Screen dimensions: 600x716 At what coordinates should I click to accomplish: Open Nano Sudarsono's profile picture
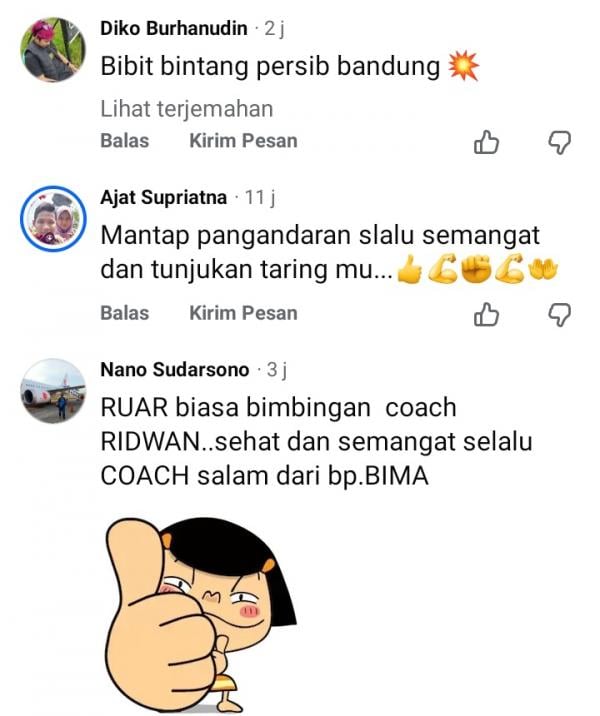[x=53, y=391]
